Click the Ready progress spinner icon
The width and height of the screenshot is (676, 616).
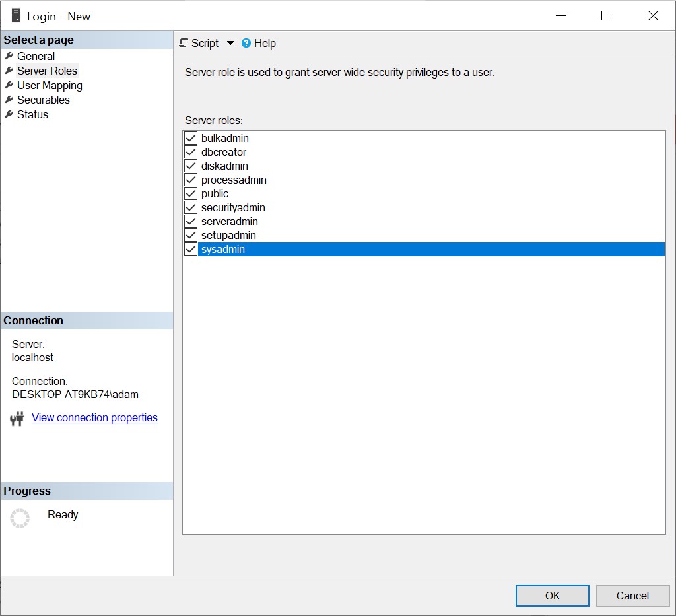pyautogui.click(x=20, y=518)
